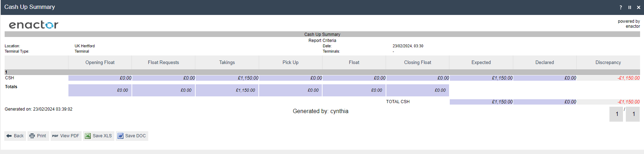
Task: Select the Float Requests column header
Action: point(163,63)
